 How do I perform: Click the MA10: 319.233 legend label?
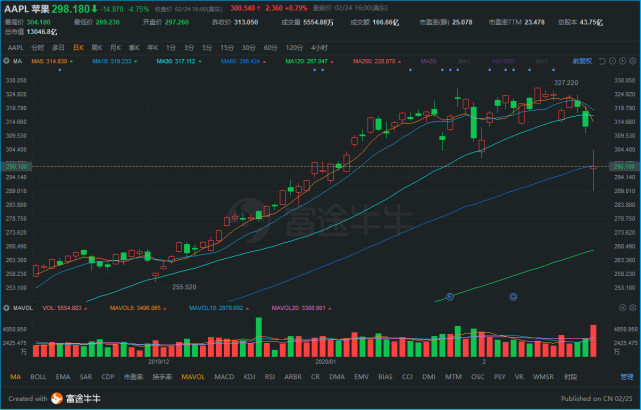(112, 61)
